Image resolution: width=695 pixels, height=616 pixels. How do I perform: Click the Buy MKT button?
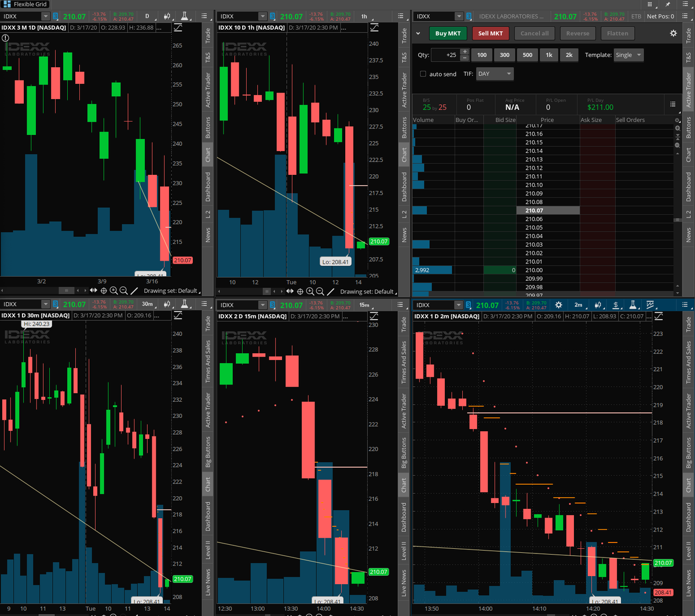(448, 34)
